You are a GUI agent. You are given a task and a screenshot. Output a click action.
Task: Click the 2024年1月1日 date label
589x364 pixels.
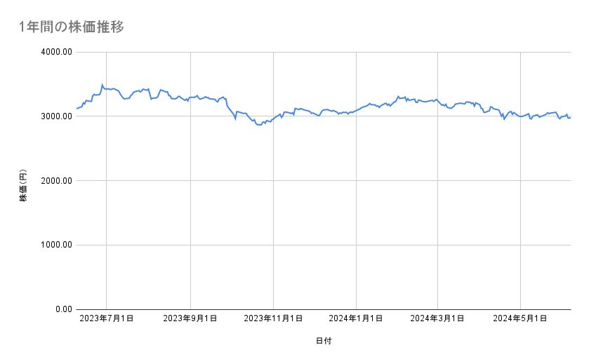356,319
